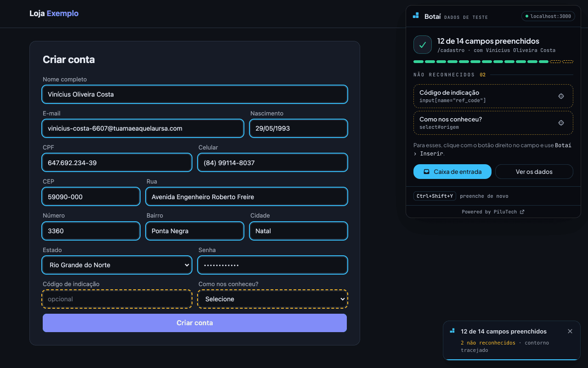588x368 pixels.
Task: Click the Ctrl+Shift+Y shortcut badge
Action: (x=435, y=196)
